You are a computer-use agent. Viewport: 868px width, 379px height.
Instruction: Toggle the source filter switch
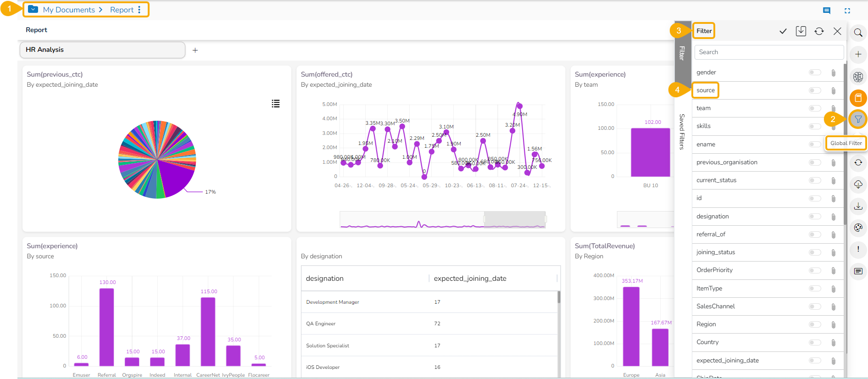point(815,90)
